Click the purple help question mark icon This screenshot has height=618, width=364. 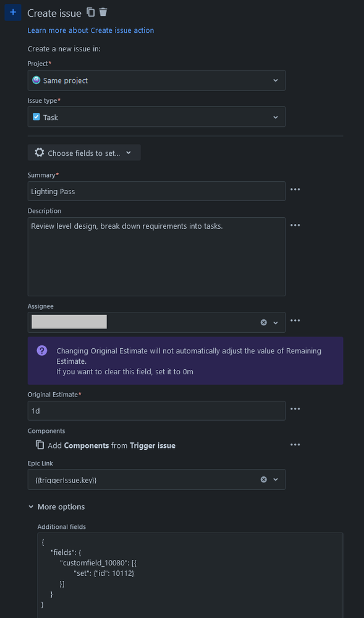click(x=42, y=350)
